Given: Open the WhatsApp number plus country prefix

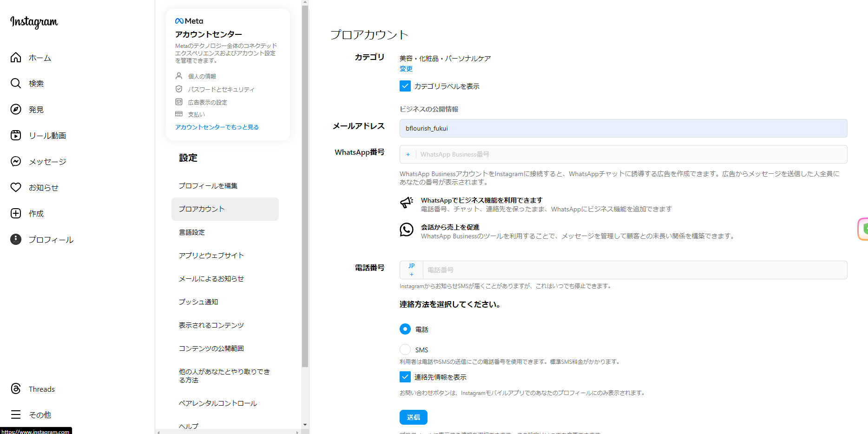Looking at the screenshot, I should click(408, 154).
